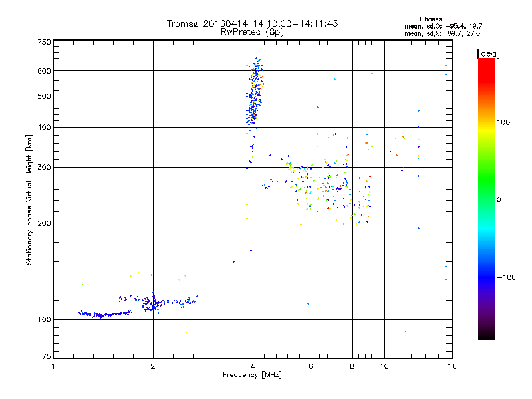The image size is (532, 399).
Task: Click the y-axis tick label "600"
Action: [44, 71]
